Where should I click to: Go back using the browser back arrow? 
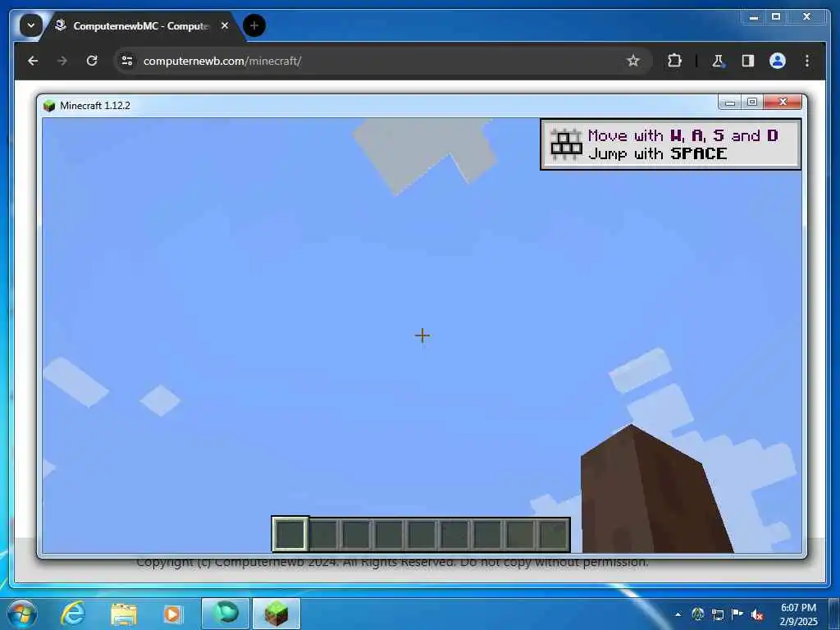(33, 61)
